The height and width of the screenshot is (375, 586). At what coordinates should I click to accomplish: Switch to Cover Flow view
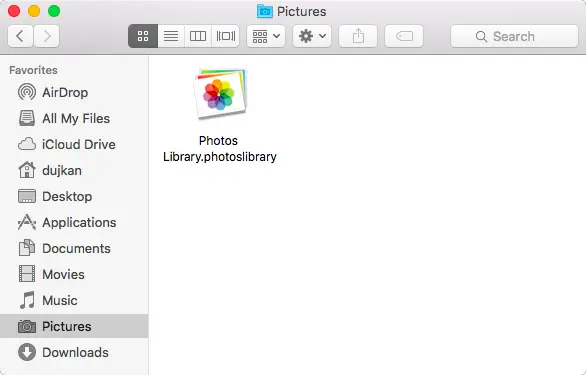pos(226,36)
